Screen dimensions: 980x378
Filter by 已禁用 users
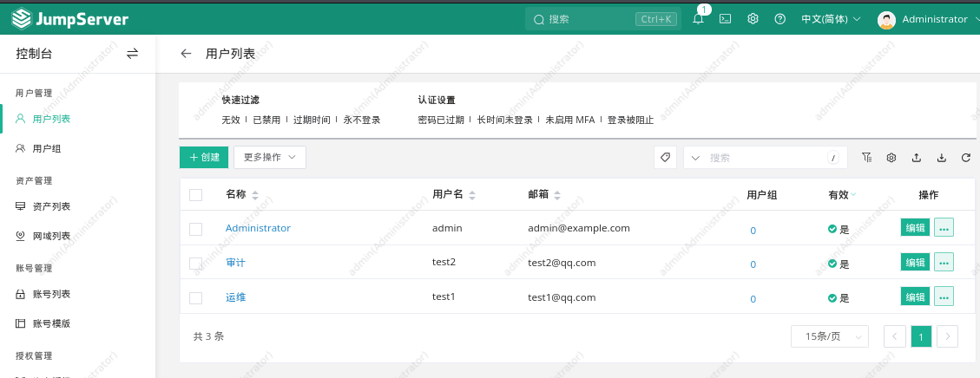pyautogui.click(x=266, y=120)
